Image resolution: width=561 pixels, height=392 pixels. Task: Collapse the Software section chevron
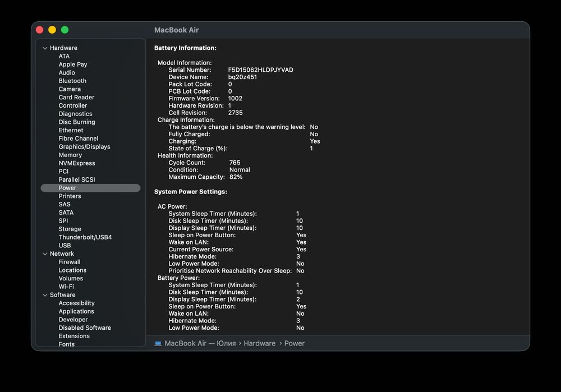[45, 295]
